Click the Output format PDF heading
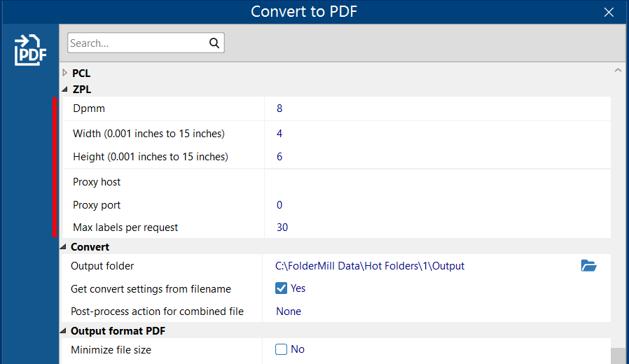 (x=118, y=330)
